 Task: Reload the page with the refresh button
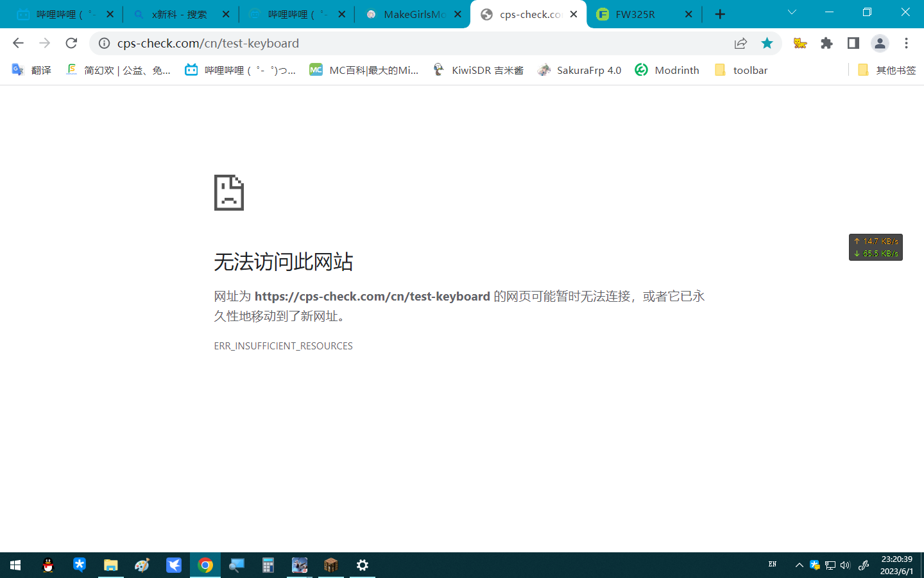[71, 43]
